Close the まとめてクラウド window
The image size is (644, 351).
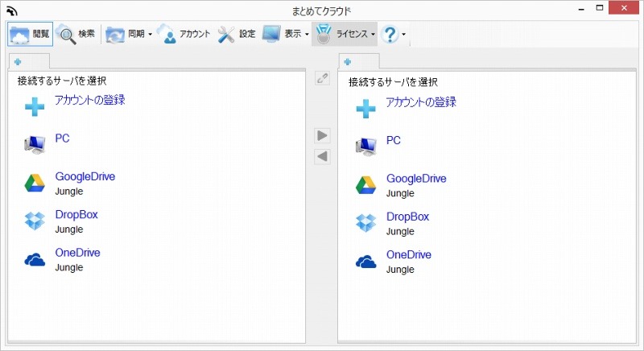coord(625,8)
